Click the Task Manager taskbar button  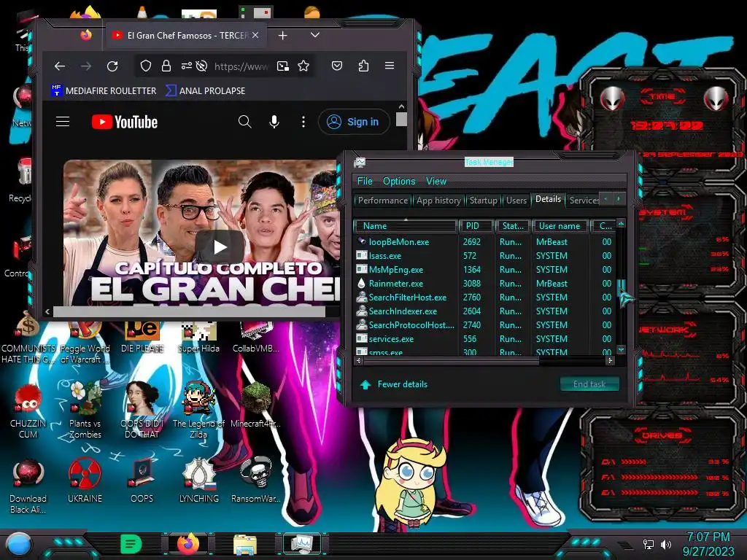point(302,544)
